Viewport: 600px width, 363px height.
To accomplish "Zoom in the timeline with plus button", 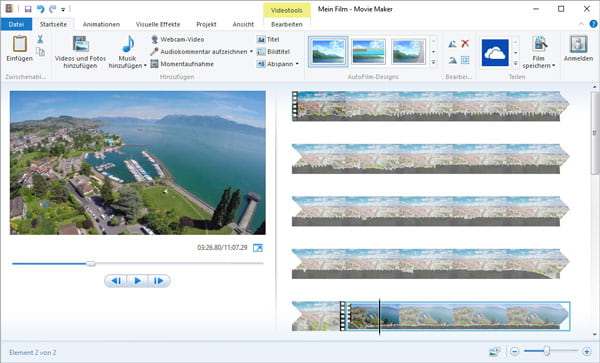I will [x=586, y=351].
